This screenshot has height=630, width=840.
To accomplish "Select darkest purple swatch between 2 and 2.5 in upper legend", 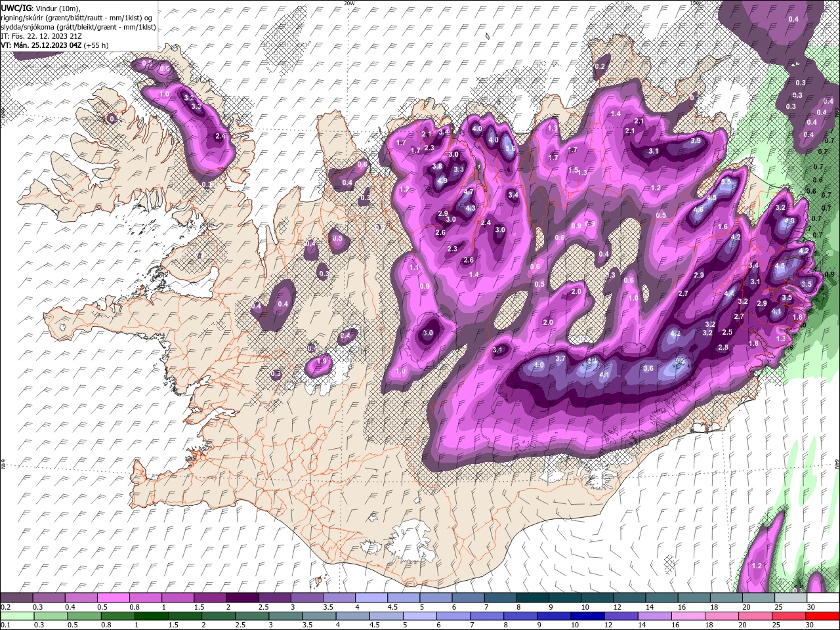I will click(x=243, y=598).
